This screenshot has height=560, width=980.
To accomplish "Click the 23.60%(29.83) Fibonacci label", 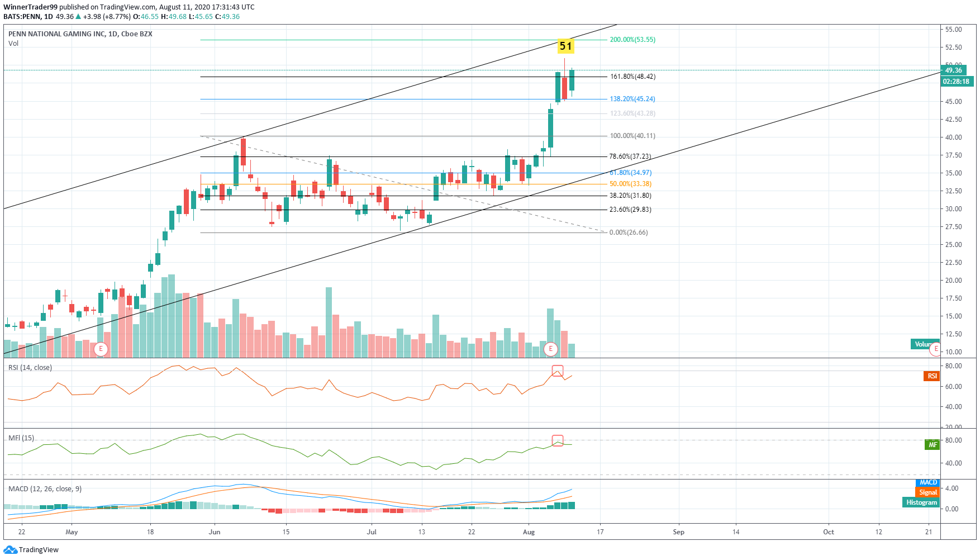I will [630, 210].
